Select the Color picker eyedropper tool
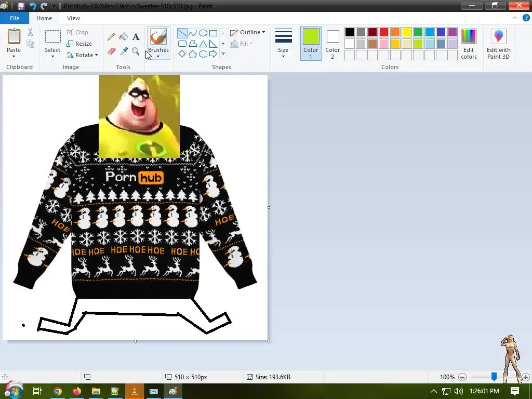 124,51
